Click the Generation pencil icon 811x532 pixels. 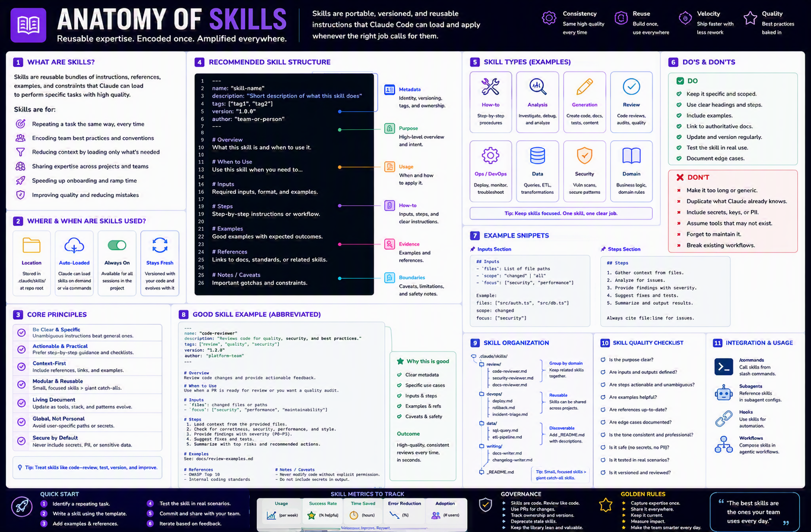click(585, 86)
